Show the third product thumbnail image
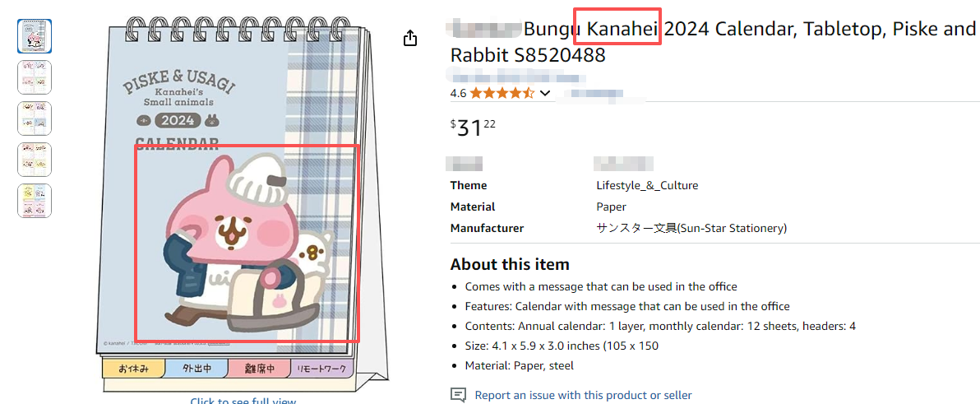This screenshot has width=980, height=404. point(35,118)
